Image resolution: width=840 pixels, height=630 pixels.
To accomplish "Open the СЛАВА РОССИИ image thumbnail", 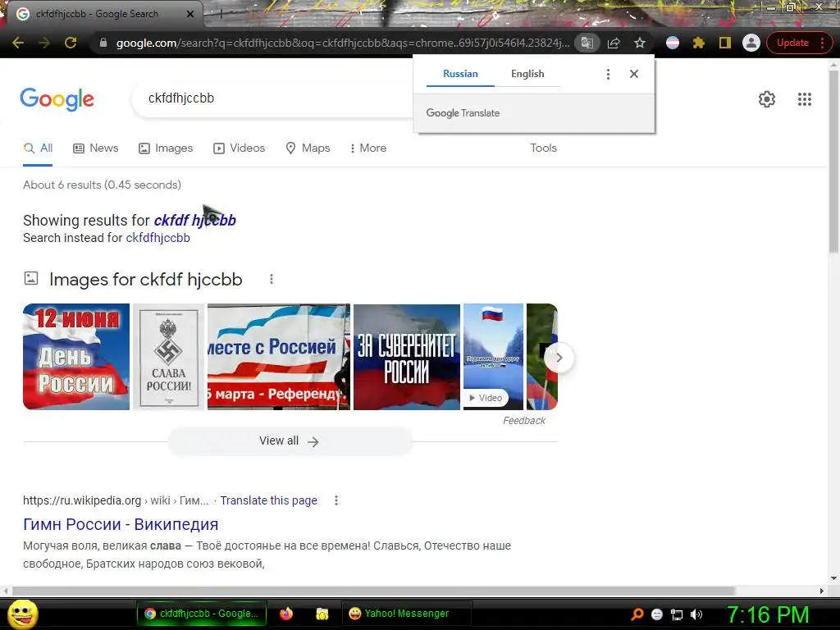I will pyautogui.click(x=169, y=357).
